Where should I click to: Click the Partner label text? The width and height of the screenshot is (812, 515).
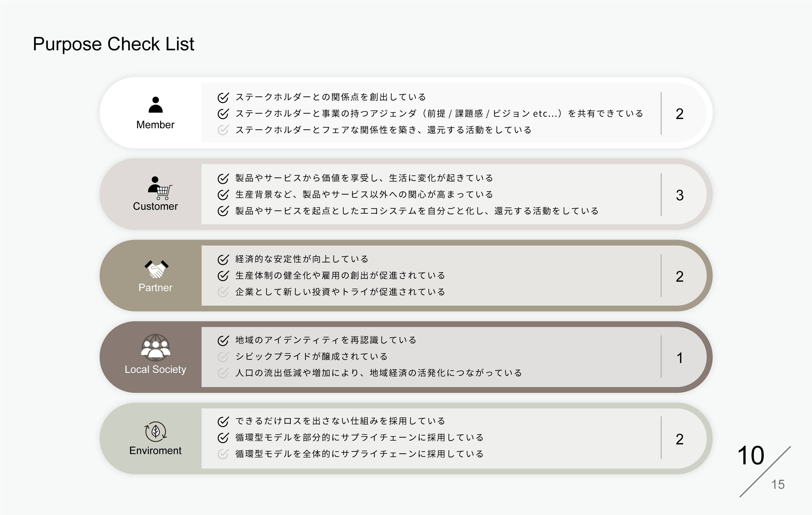pyautogui.click(x=155, y=288)
